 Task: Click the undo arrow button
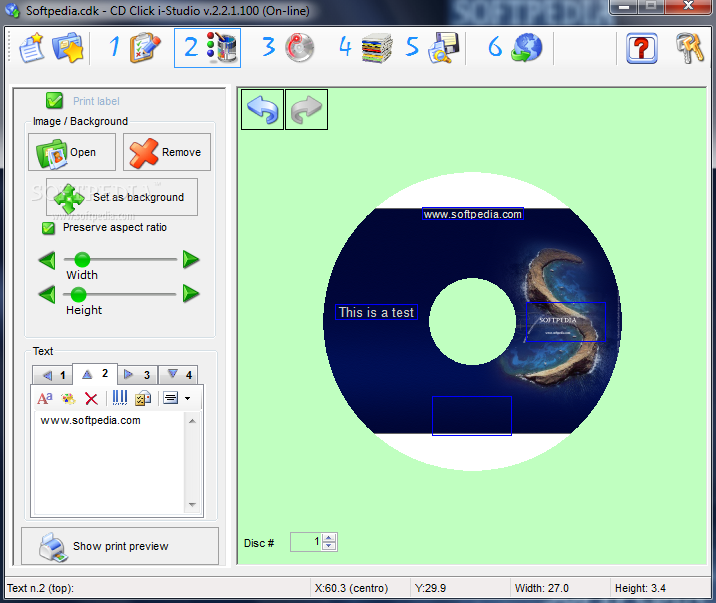tap(262, 110)
